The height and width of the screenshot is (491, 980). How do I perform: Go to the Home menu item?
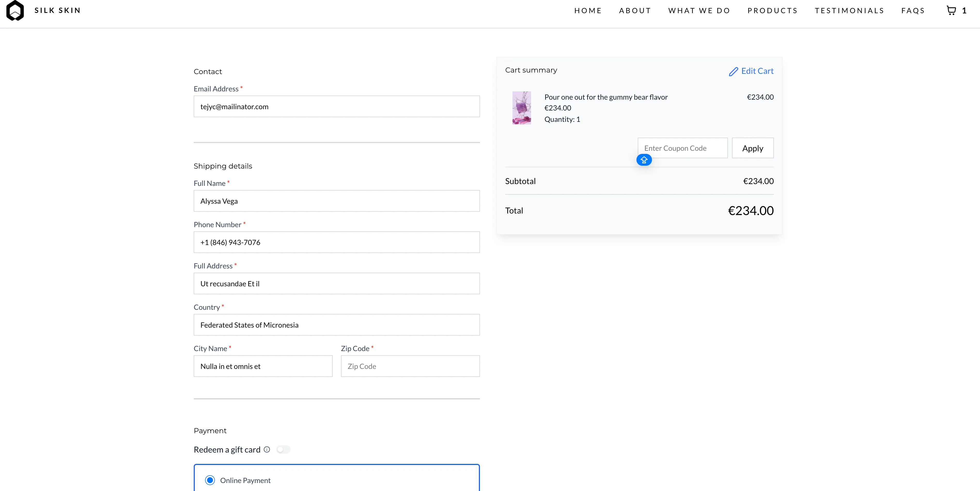(588, 11)
